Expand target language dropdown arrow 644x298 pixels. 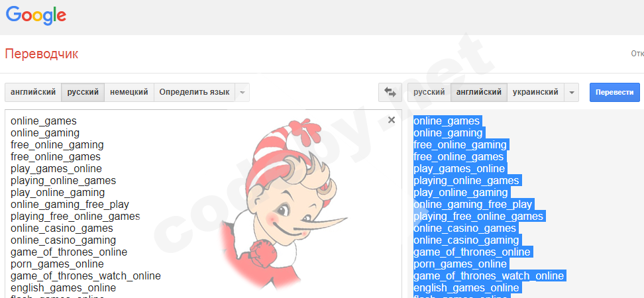[571, 92]
